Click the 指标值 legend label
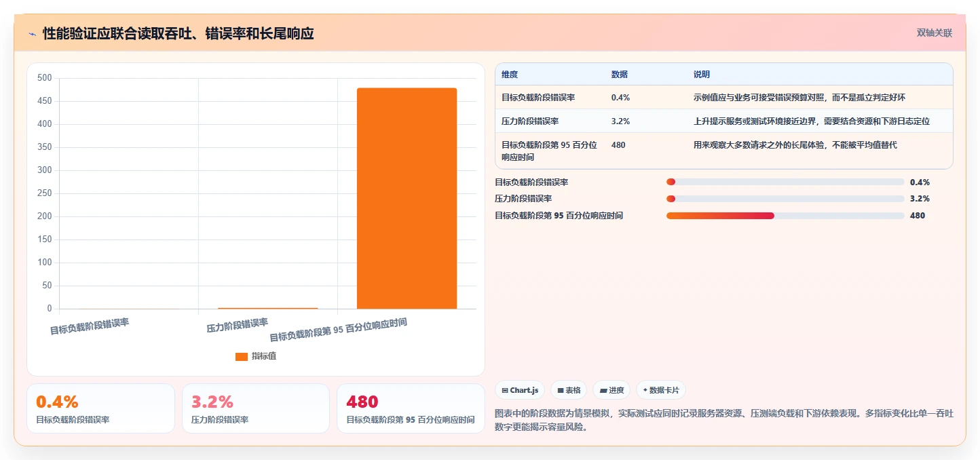 tap(264, 356)
